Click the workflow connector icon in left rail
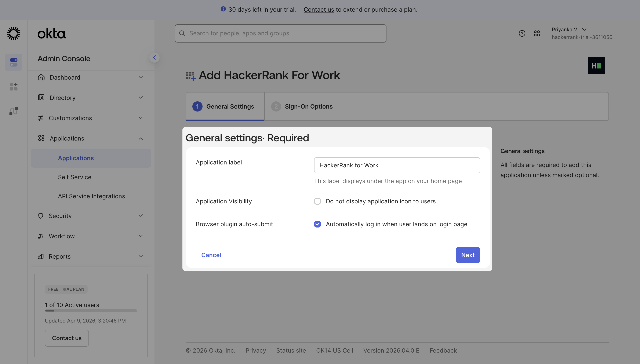The image size is (640, 364). pyautogui.click(x=14, y=111)
